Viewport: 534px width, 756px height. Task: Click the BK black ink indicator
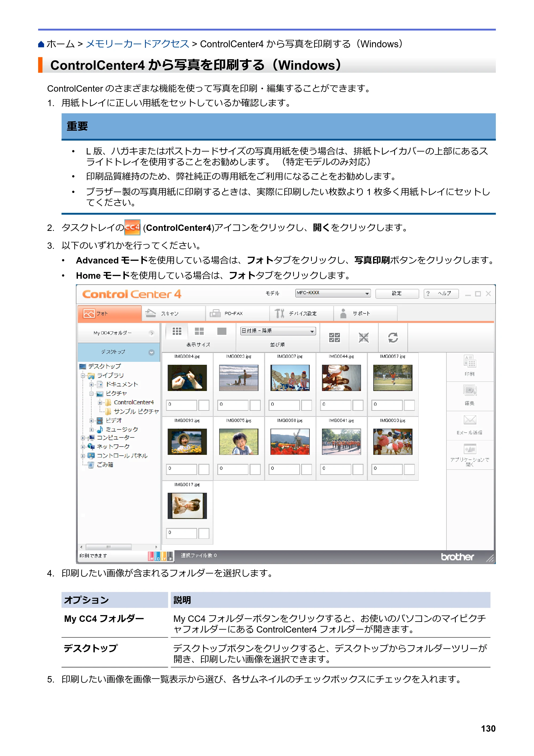point(170,556)
